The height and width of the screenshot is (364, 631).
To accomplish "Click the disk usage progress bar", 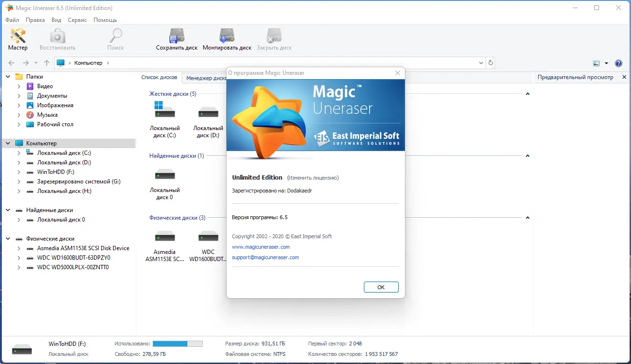I will pyautogui.click(x=177, y=343).
